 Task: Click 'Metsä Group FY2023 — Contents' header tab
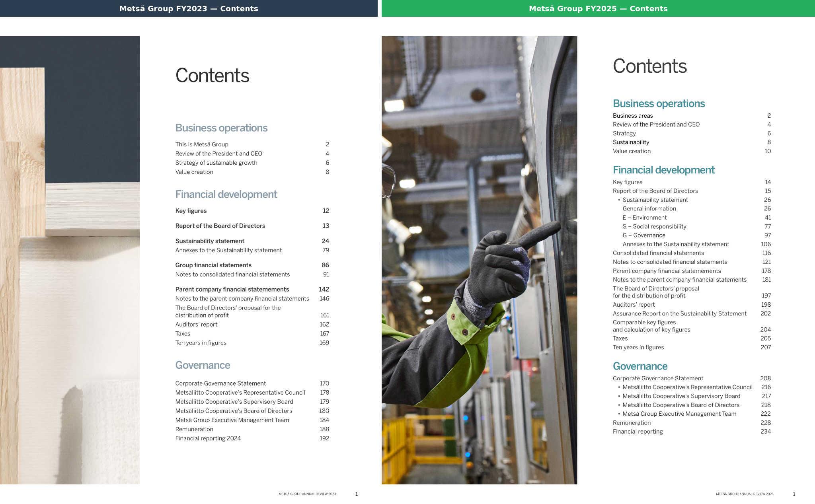tap(189, 8)
